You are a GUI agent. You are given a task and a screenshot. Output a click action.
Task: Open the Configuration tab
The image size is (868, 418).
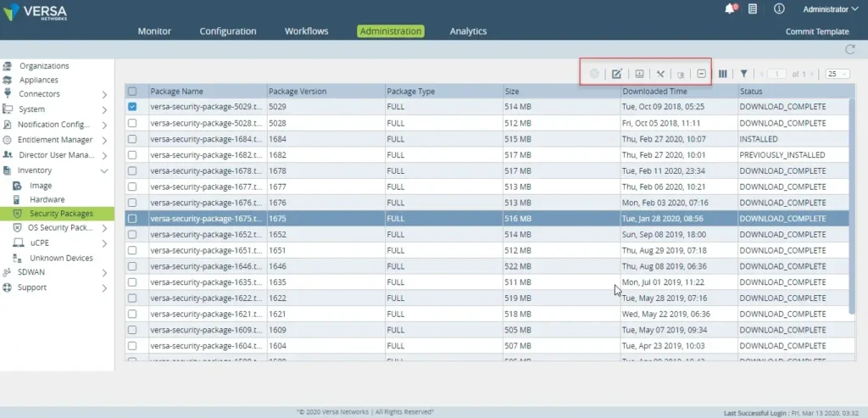(228, 31)
